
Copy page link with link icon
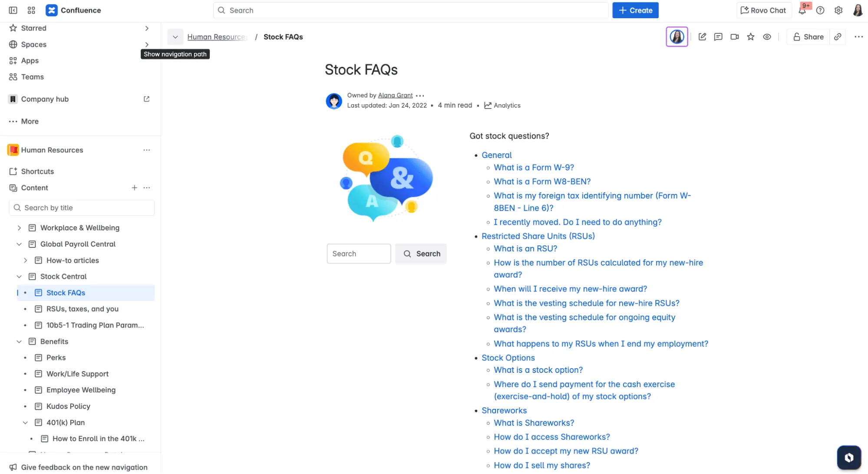(838, 37)
